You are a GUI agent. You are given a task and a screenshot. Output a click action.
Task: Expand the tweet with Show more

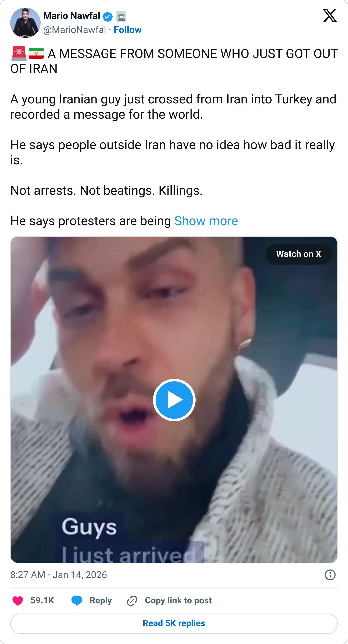206,221
